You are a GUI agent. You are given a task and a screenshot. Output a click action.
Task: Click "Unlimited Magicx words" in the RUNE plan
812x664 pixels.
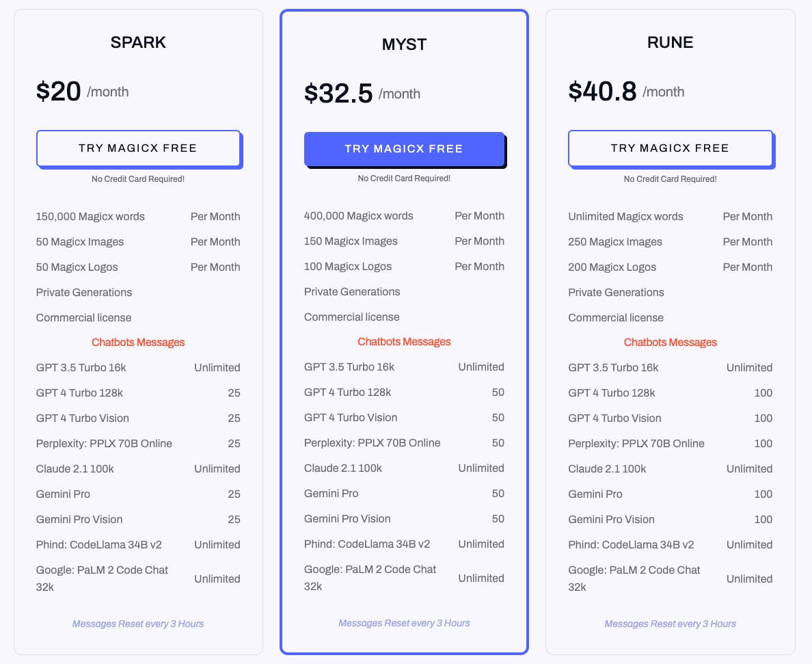[x=625, y=217]
